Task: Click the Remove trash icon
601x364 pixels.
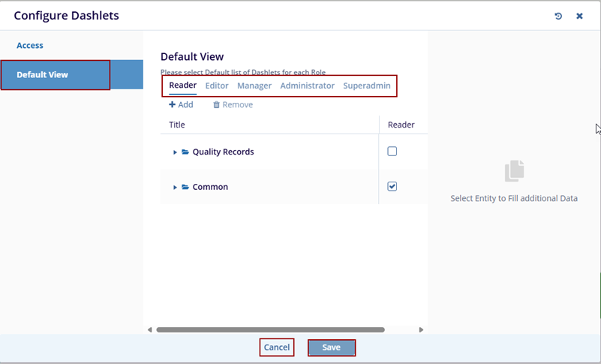Action: tap(216, 105)
